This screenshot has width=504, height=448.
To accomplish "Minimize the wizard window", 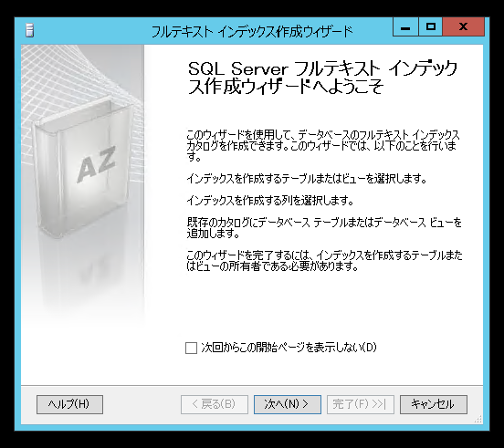I will tap(405, 27).
